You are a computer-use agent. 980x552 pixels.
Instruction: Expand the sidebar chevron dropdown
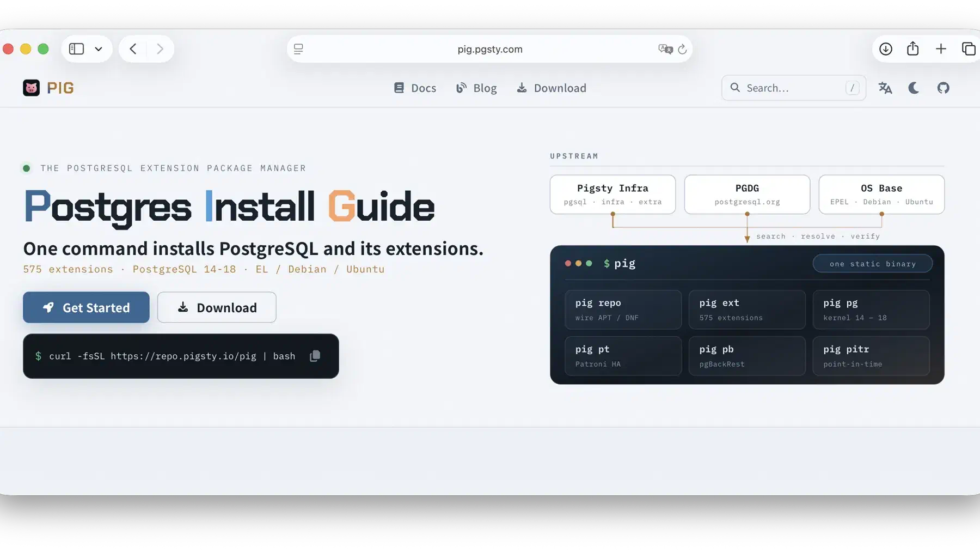tap(99, 49)
